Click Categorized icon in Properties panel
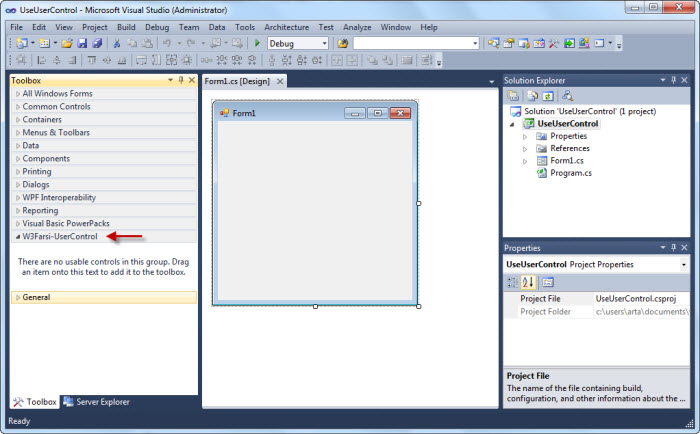This screenshot has width=700, height=434. [x=512, y=282]
